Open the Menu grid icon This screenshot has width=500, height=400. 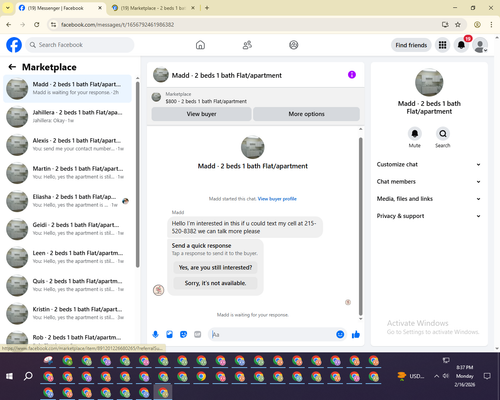pos(442,45)
